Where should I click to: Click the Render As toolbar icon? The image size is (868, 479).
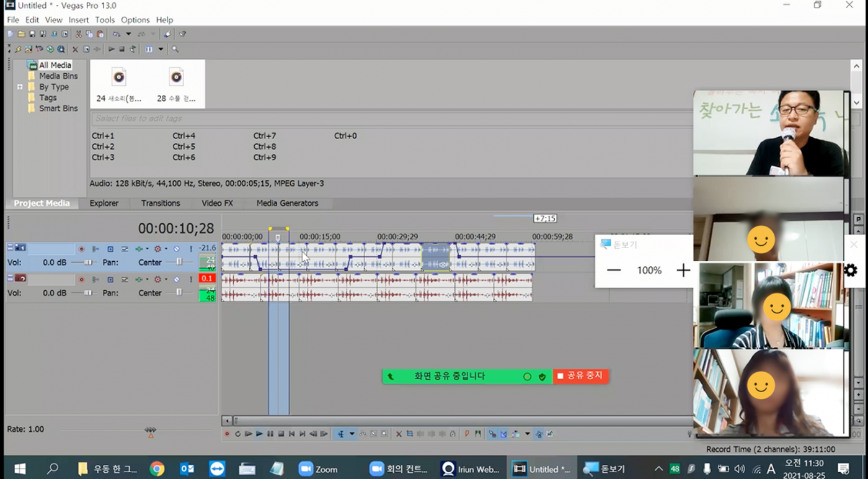(x=54, y=34)
